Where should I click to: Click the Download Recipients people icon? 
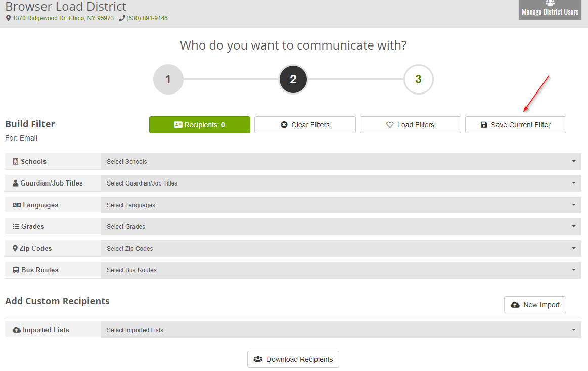pyautogui.click(x=258, y=359)
